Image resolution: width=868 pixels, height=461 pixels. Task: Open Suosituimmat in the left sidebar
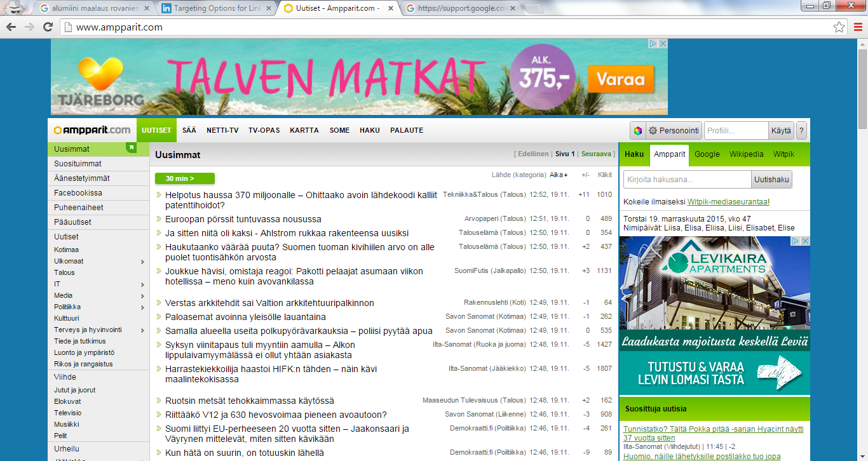click(98, 164)
